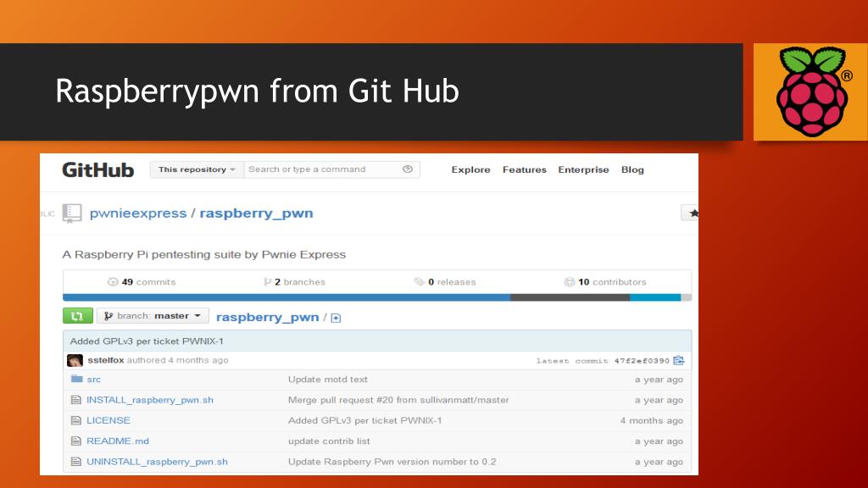This screenshot has height=488, width=868.
Task: Open the README.md file
Action: (x=117, y=441)
